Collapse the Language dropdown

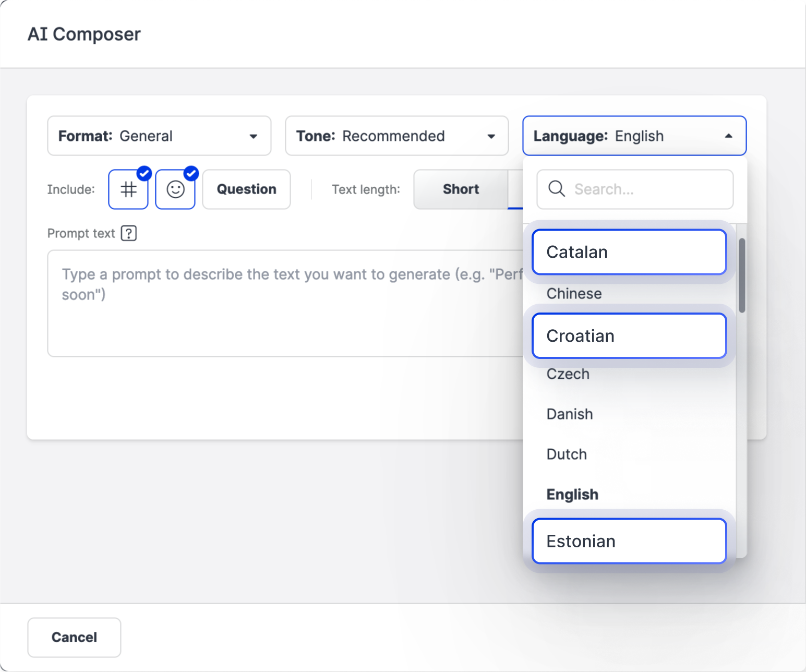pos(634,136)
